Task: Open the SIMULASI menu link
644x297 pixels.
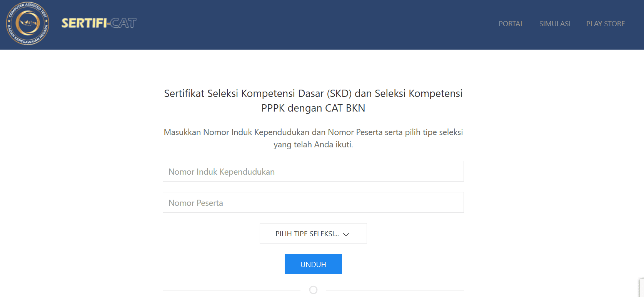Action: click(555, 24)
